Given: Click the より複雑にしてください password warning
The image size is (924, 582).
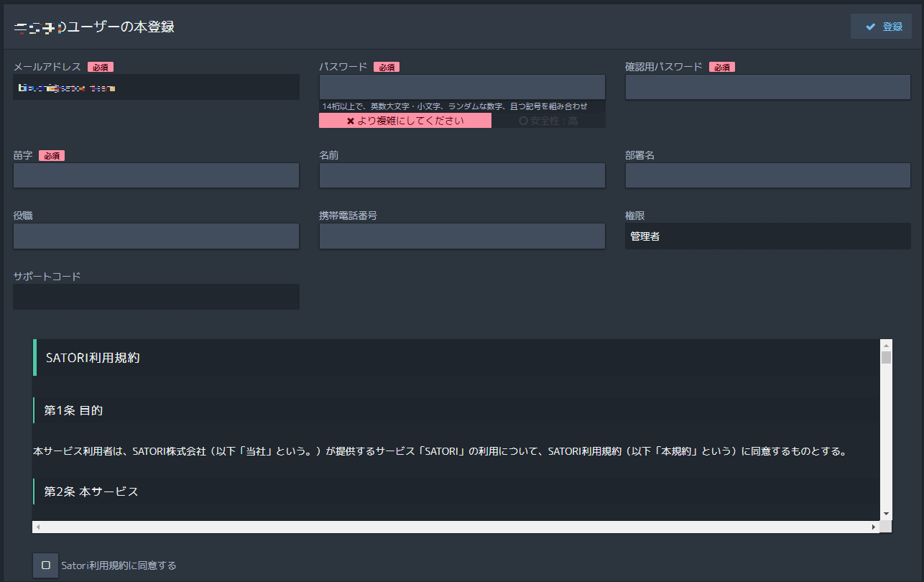Looking at the screenshot, I should 405,121.
